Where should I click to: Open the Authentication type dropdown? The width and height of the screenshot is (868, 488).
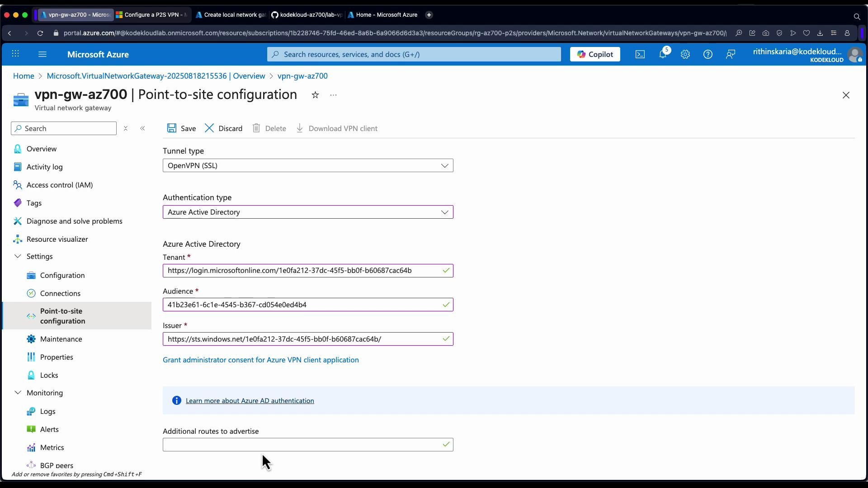(308, 212)
